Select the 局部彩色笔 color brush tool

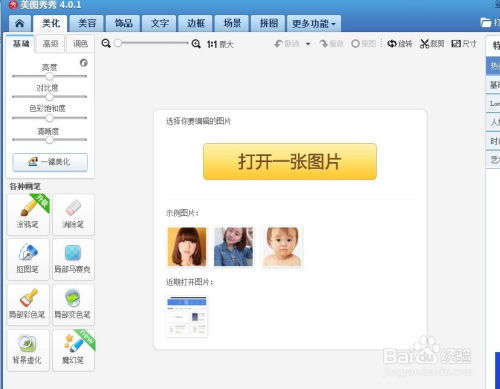[x=28, y=305]
